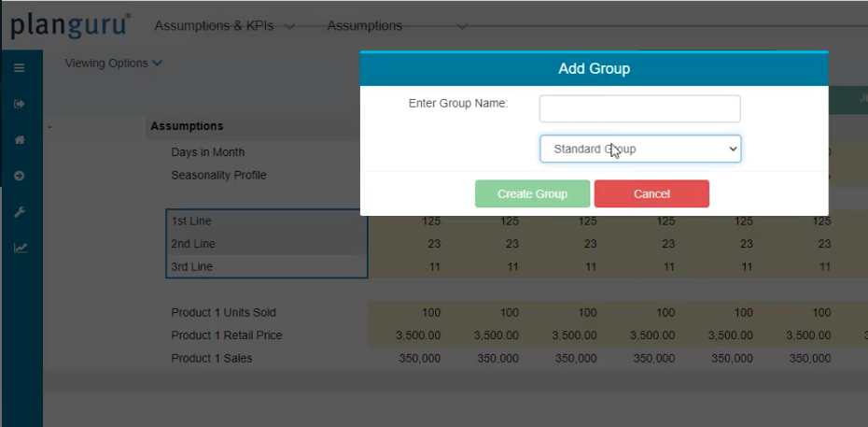Click the Add Group dialog title bar
The image size is (868, 427).
[594, 68]
